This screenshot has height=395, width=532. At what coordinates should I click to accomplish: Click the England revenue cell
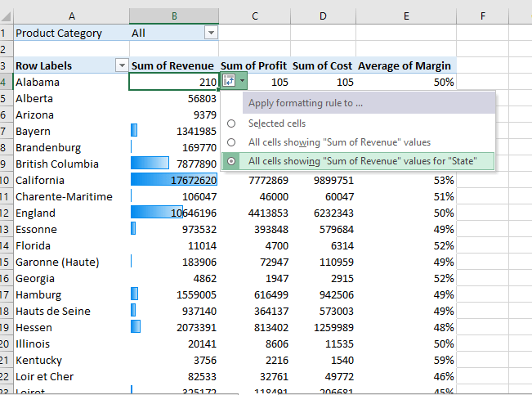[173, 213]
